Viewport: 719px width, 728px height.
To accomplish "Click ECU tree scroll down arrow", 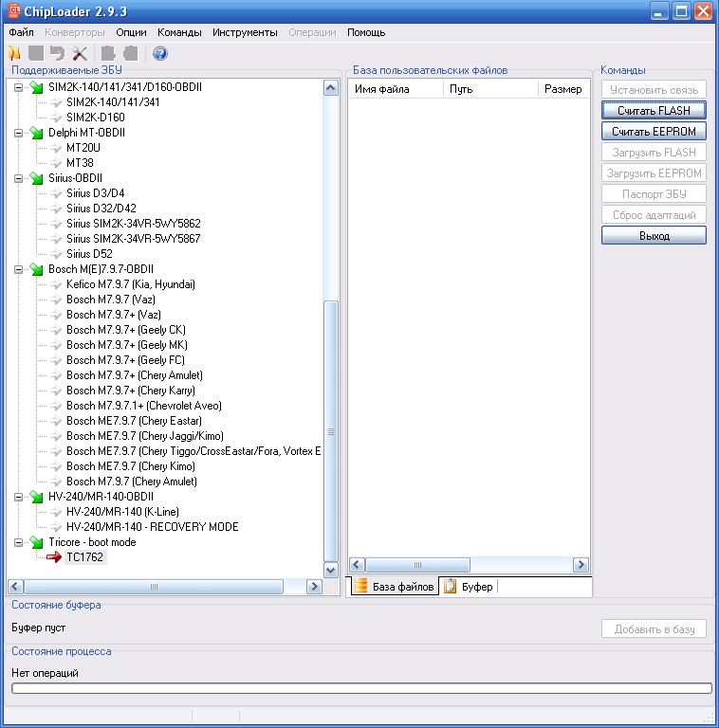I will [x=331, y=570].
